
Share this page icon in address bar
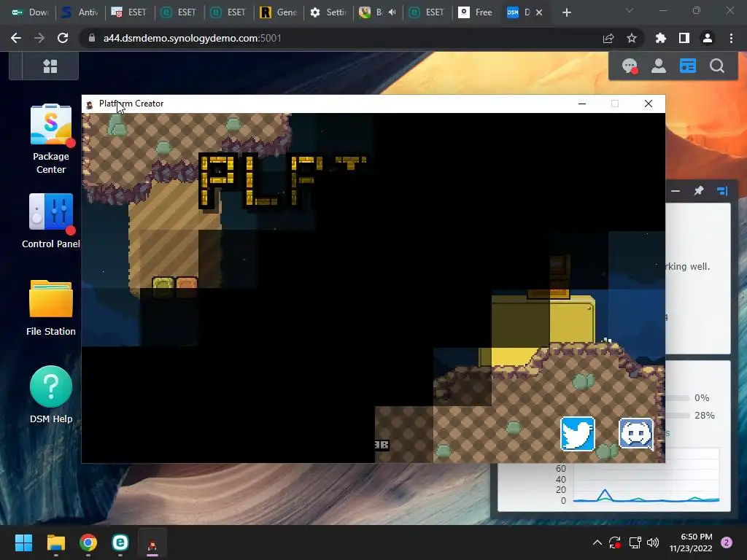coord(608,38)
